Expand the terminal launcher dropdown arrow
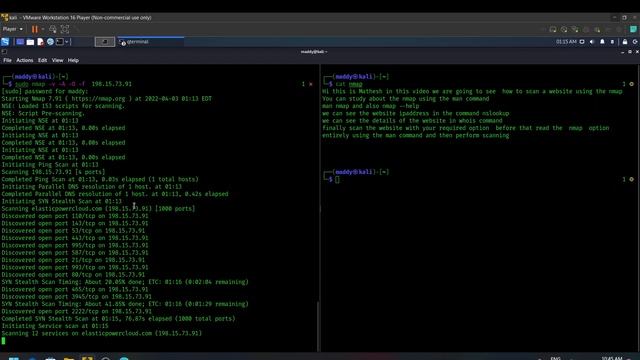The image size is (640, 360). point(67,42)
